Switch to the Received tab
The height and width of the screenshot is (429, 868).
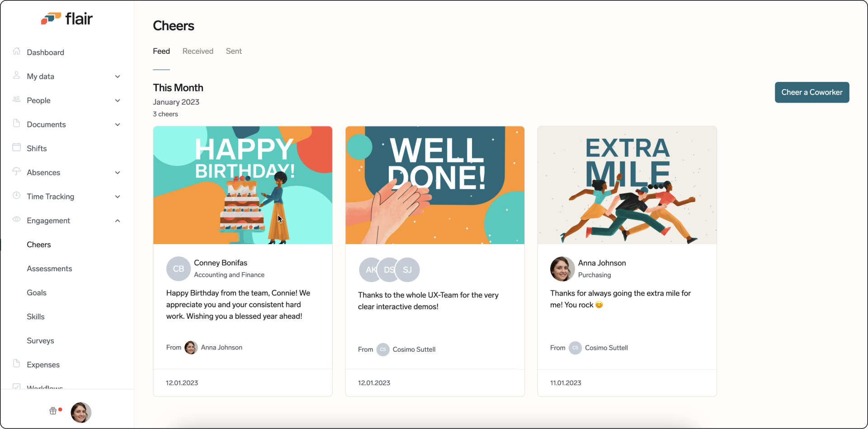pyautogui.click(x=198, y=51)
